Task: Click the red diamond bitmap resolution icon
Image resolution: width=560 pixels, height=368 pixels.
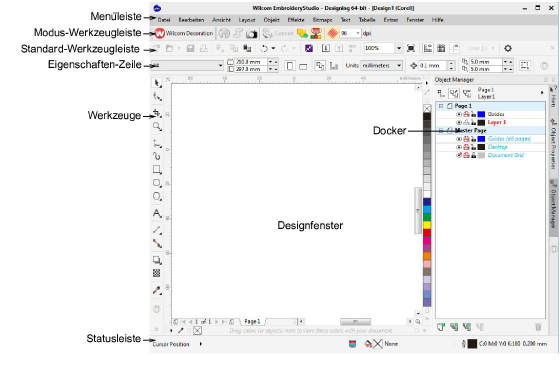Action: [332, 34]
